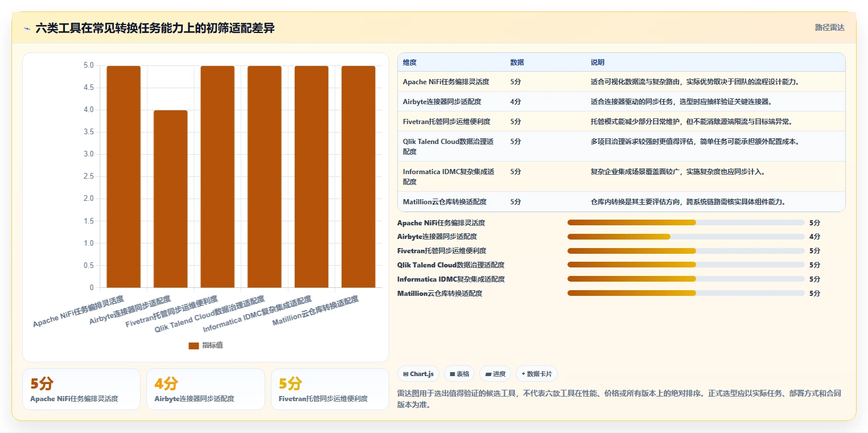The image size is (868, 433).
Task: Click the Matillion progress bar
Action: (686, 293)
